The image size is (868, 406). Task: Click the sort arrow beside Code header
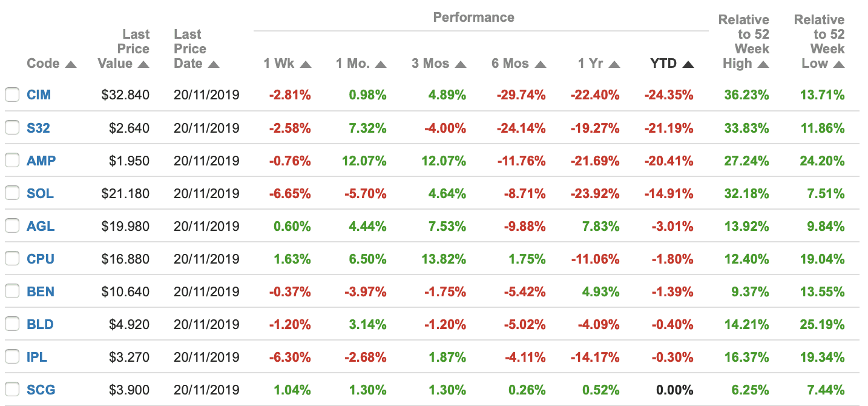71,64
